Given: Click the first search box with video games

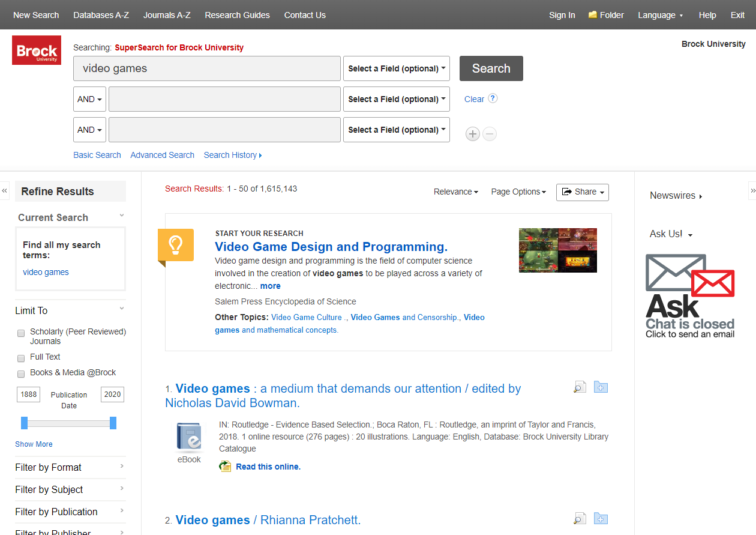Looking at the screenshot, I should coord(207,68).
